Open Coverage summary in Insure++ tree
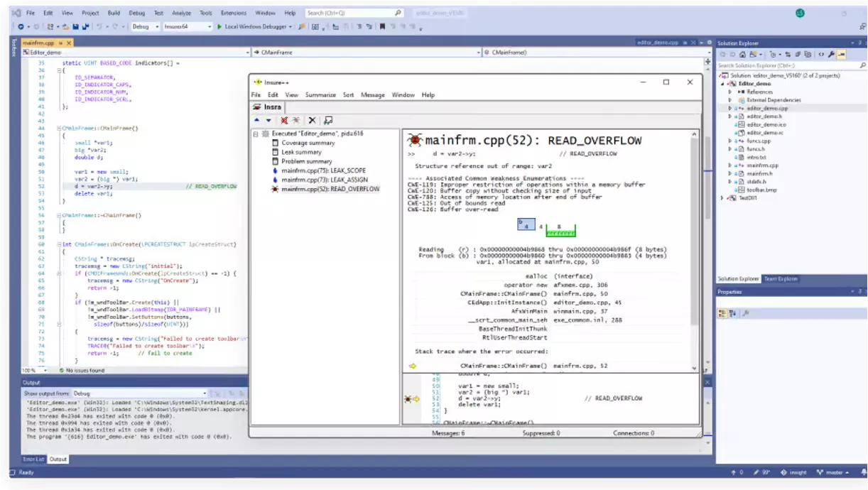 tap(308, 143)
